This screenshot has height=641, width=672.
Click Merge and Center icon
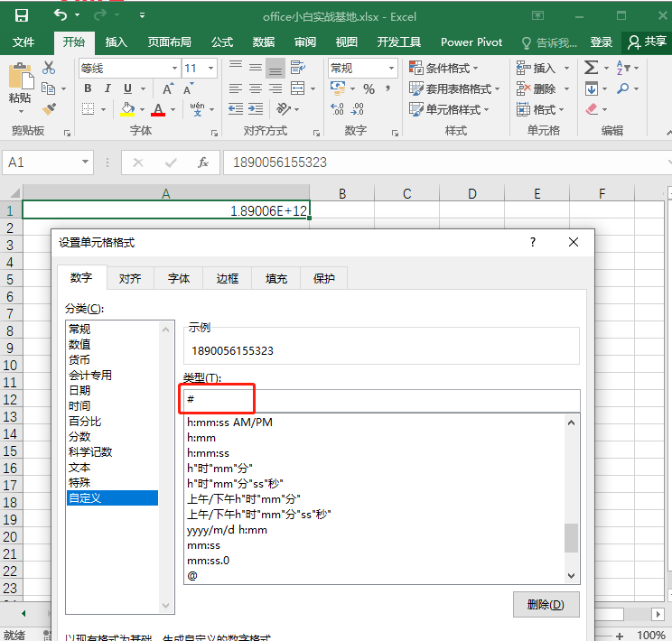(297, 88)
